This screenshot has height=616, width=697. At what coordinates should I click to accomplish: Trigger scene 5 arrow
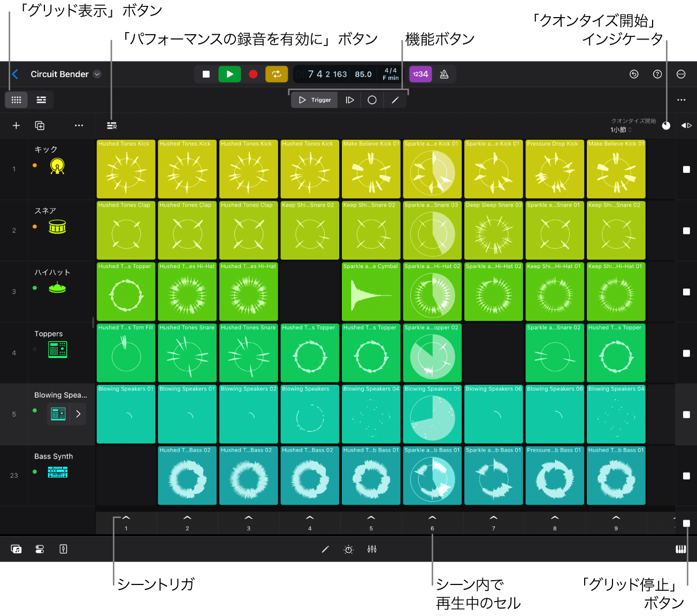point(371,518)
